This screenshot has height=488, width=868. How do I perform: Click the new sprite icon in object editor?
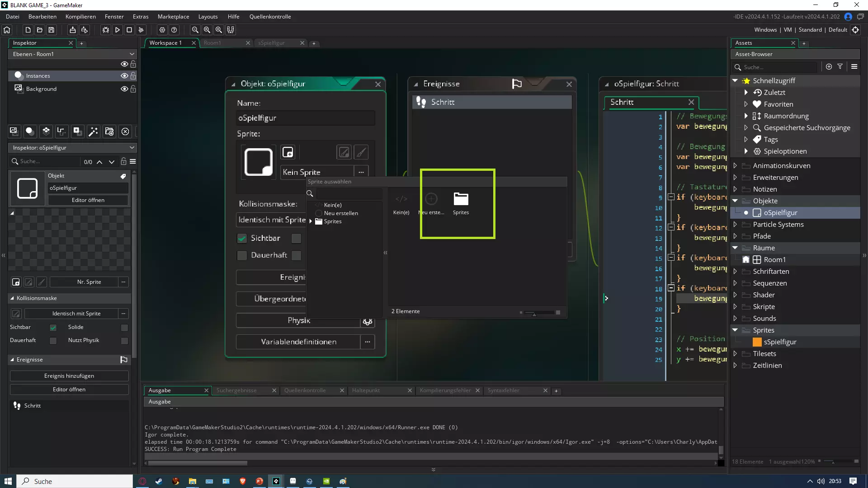[x=288, y=152]
